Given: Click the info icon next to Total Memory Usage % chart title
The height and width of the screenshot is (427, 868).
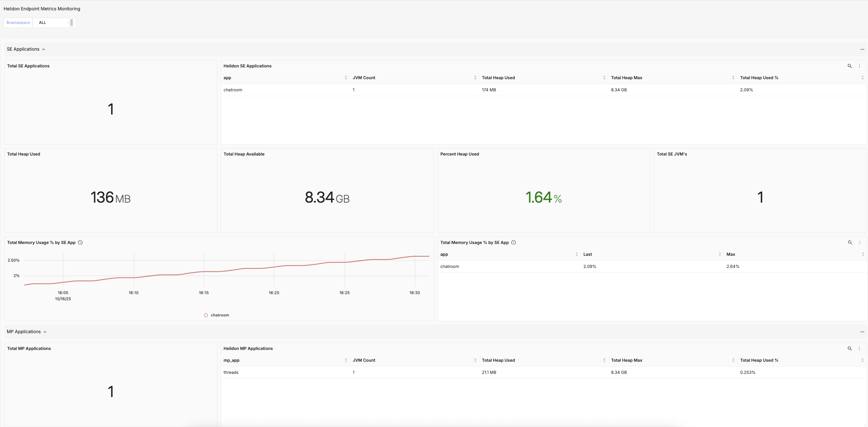Looking at the screenshot, I should [x=80, y=242].
